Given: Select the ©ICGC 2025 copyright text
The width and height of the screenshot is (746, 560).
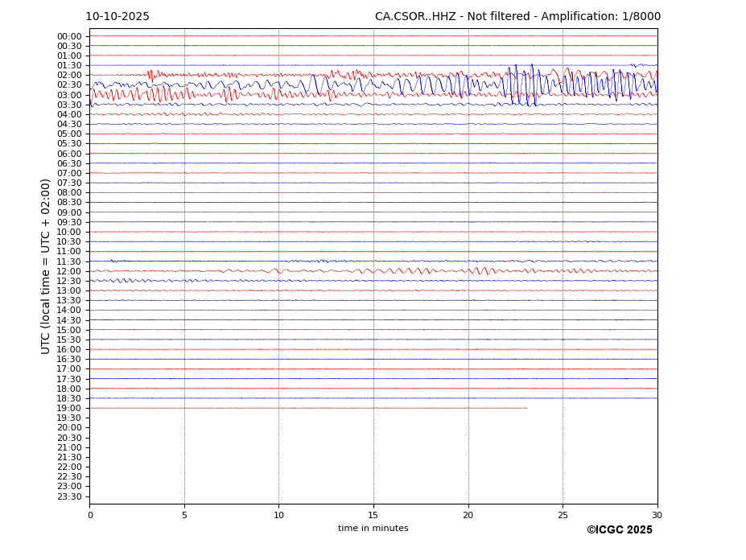Looking at the screenshot, I should tap(619, 530).
